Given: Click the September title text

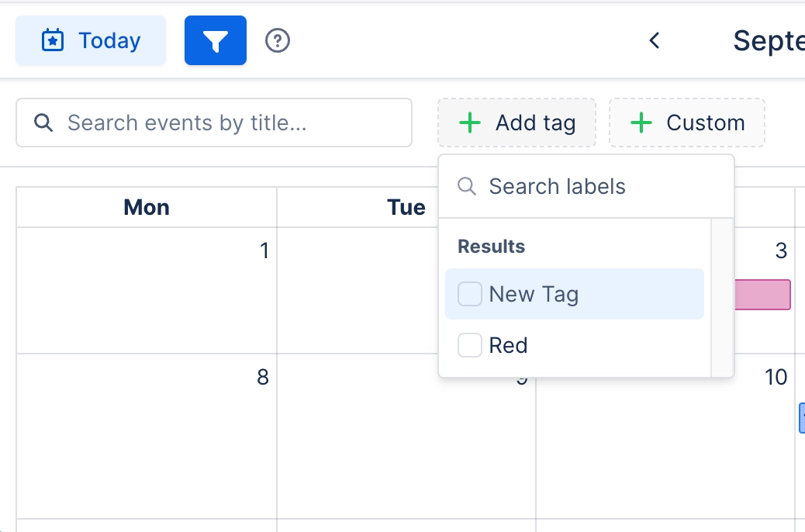Looking at the screenshot, I should pyautogui.click(x=769, y=40).
